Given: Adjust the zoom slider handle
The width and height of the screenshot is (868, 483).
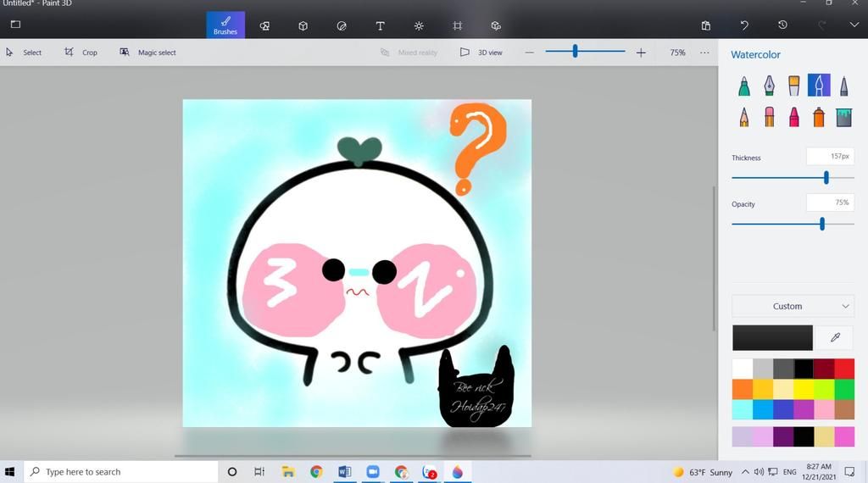Looking at the screenshot, I should 576,52.
